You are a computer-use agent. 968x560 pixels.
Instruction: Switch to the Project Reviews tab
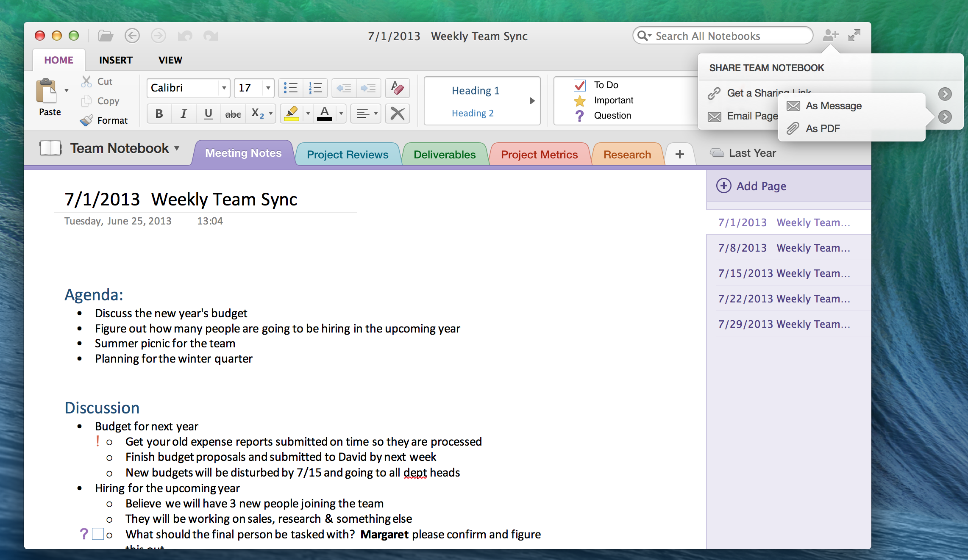click(x=347, y=155)
